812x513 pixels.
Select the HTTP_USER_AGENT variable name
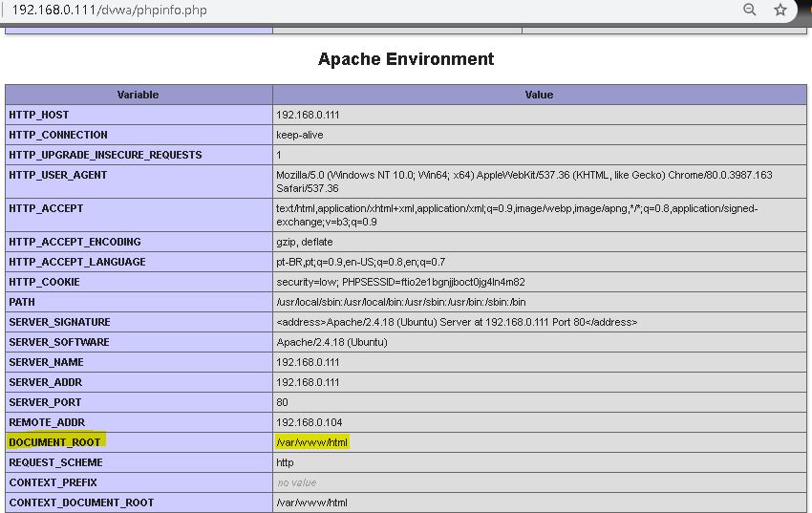click(x=58, y=175)
